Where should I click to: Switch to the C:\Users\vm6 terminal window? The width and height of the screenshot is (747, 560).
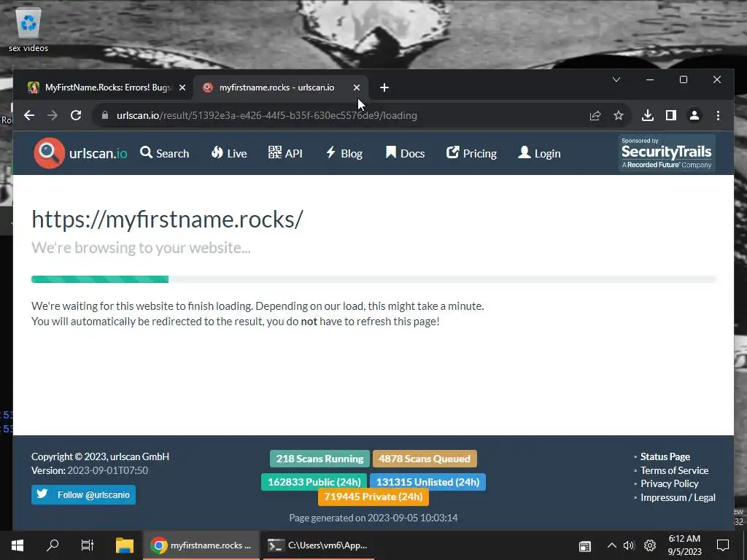click(318, 545)
